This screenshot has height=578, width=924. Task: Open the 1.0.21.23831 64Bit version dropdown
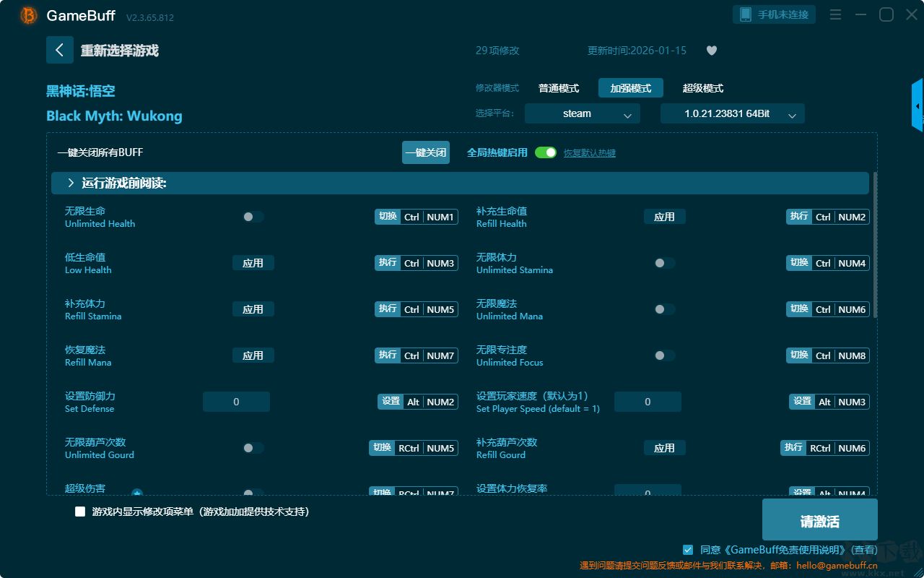[733, 113]
